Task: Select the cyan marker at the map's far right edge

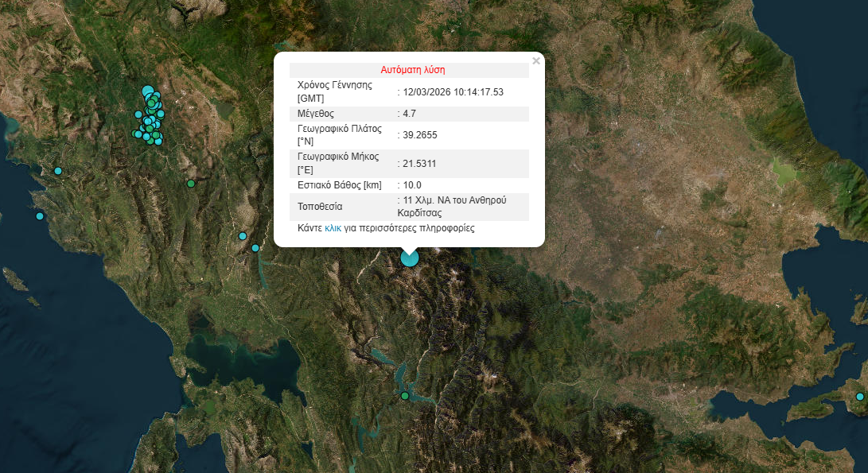Action: [x=859, y=397]
